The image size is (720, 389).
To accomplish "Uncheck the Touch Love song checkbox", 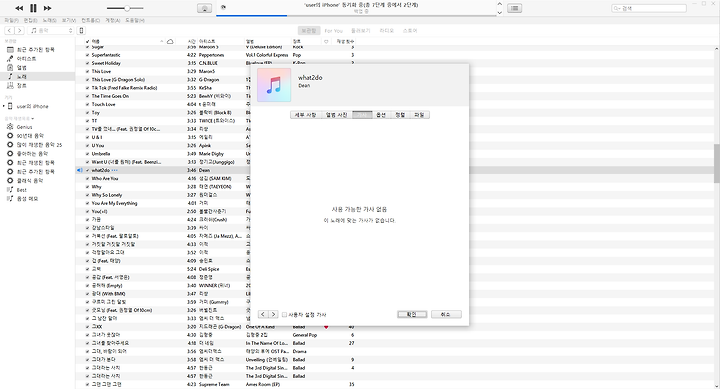I will [x=87, y=105].
